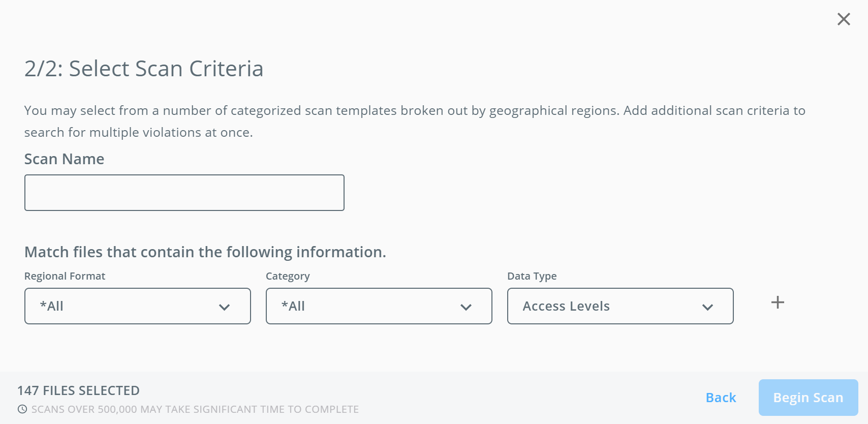Click the Regional Format label

(x=65, y=276)
